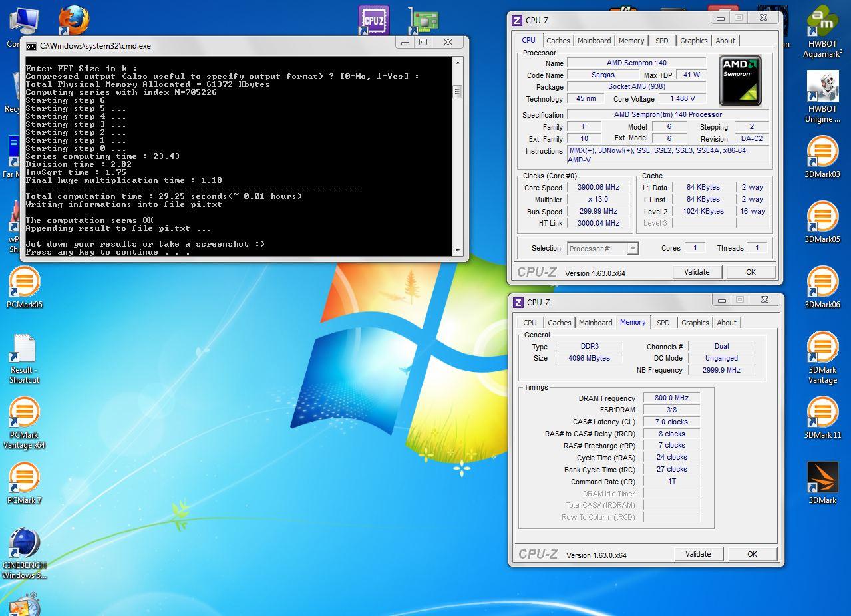
Task: Click OK in lower CPU-Z window
Action: click(x=752, y=554)
